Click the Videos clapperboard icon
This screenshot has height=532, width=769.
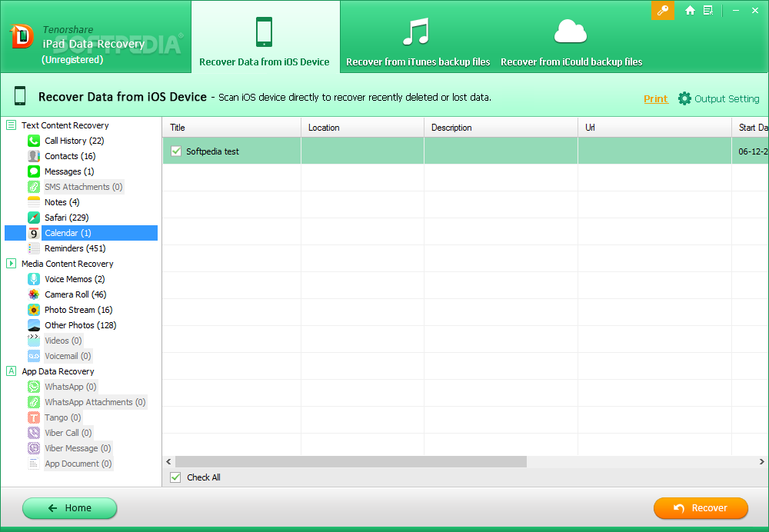click(x=34, y=341)
